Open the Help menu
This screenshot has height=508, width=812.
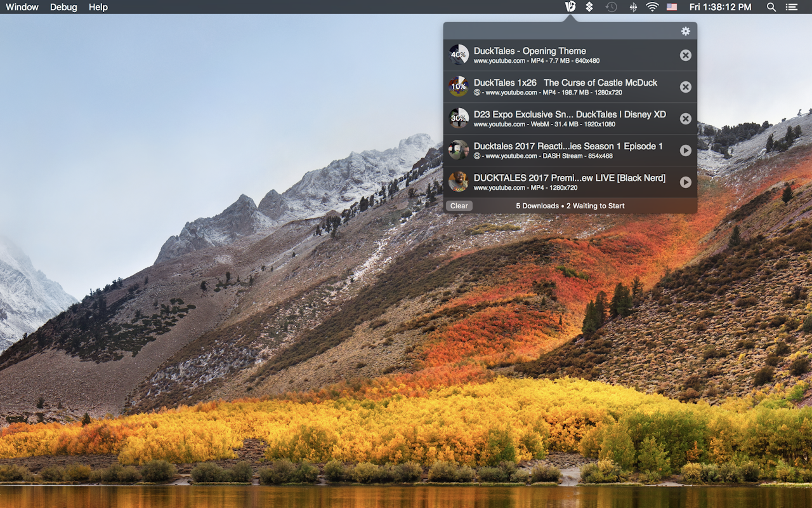coord(98,7)
